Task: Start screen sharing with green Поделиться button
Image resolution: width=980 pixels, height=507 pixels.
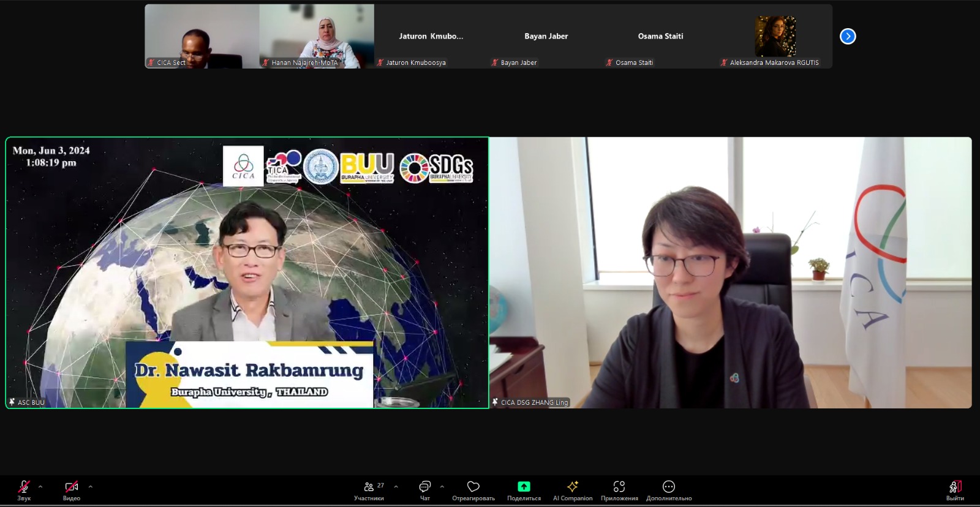Action: (x=524, y=489)
